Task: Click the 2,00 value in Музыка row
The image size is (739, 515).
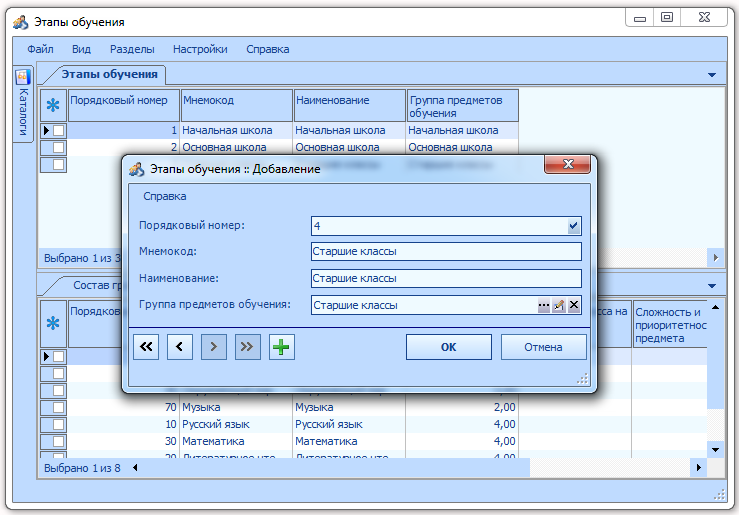Action: pos(462,407)
